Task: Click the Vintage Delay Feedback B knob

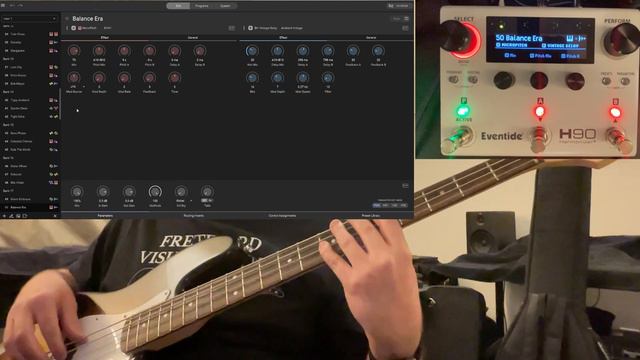Action: pyautogui.click(x=378, y=51)
